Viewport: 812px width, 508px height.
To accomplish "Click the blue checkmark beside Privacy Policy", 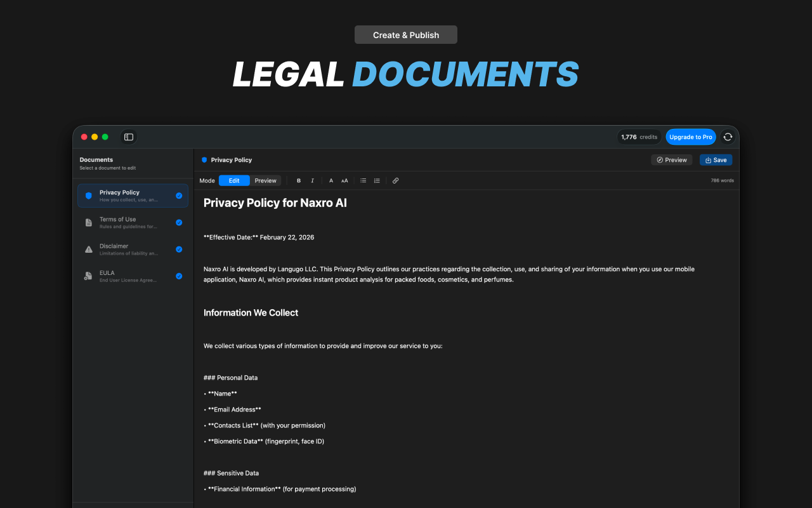I will pos(179,196).
